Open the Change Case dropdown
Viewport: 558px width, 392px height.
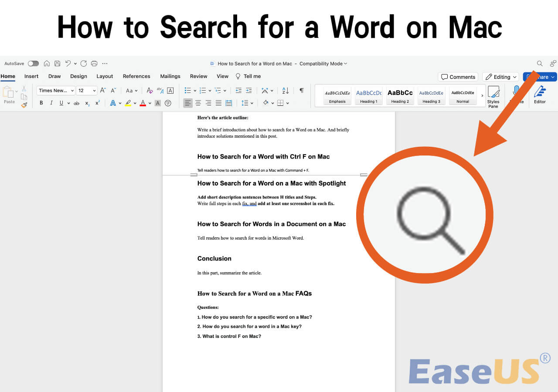coord(131,91)
